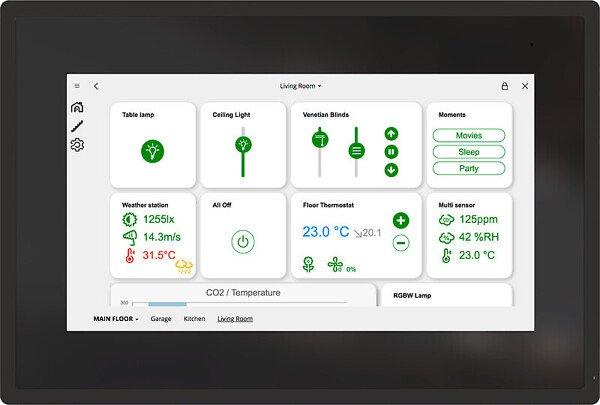
Task: Switch to the Kitchen tab
Action: [x=194, y=319]
